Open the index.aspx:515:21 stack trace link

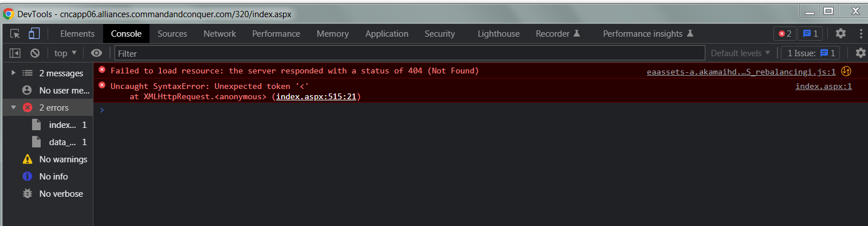click(x=316, y=96)
